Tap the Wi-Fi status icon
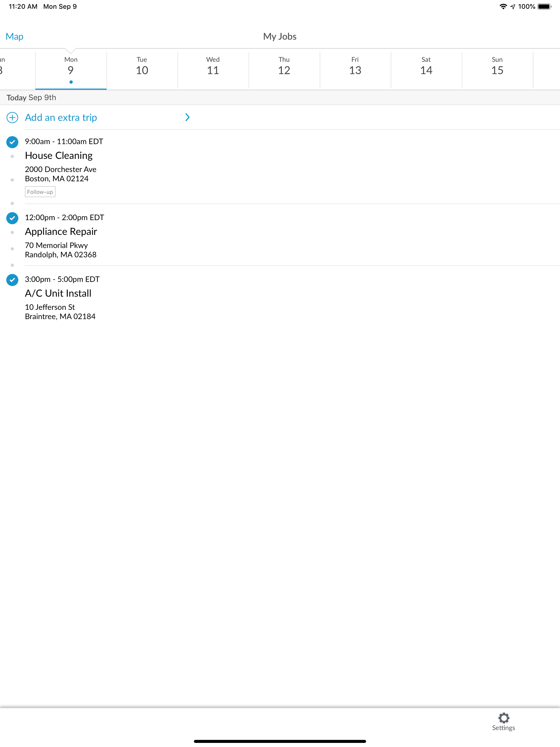Viewport: 560px width, 747px height. coord(503,6)
